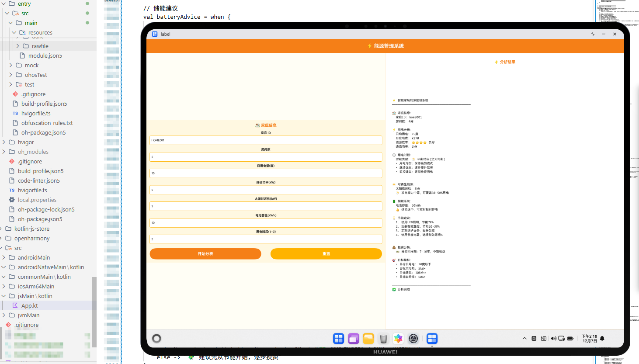Viewport: 639px width, 364px height.
Task: Click the project tree vertical scrollbar
Action: pyautogui.click(x=94, y=312)
